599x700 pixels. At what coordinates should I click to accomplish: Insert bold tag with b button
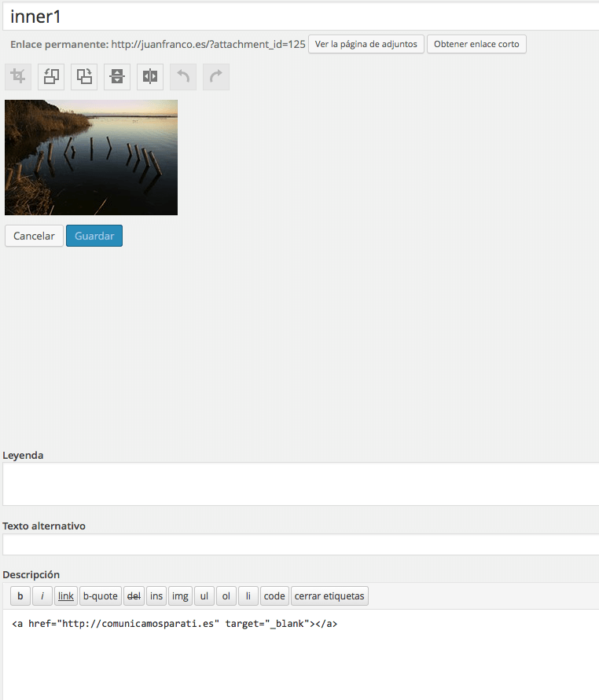click(x=20, y=596)
